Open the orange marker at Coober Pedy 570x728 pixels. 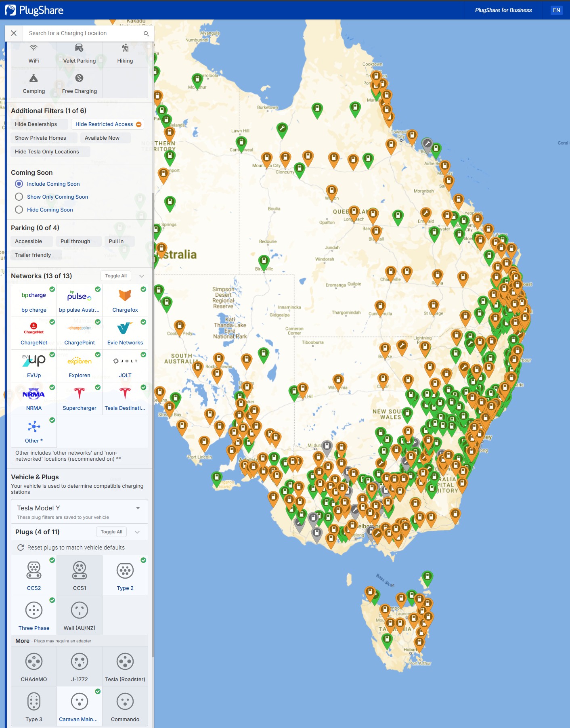tap(180, 327)
